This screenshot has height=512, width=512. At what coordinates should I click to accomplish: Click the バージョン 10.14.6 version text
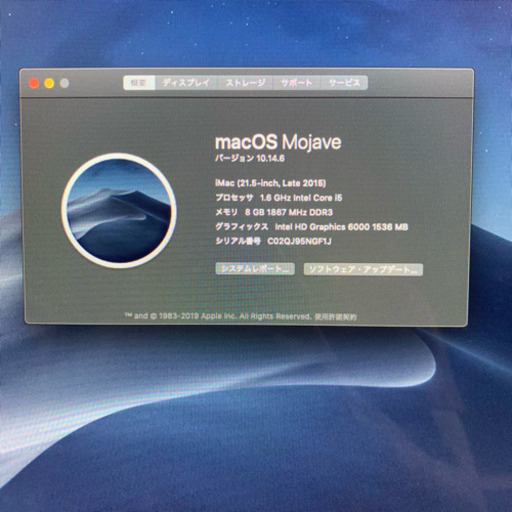click(250, 158)
